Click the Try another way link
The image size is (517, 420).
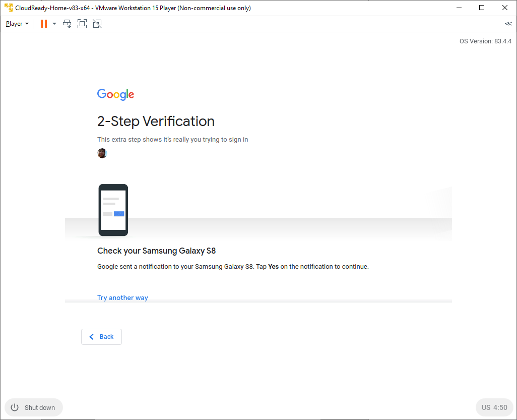point(122,297)
